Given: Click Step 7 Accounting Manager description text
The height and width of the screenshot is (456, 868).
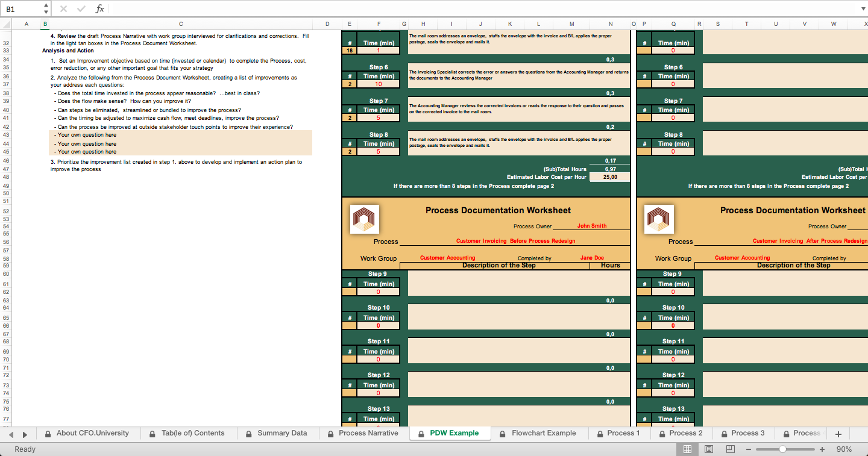Looking at the screenshot, I should [x=517, y=108].
